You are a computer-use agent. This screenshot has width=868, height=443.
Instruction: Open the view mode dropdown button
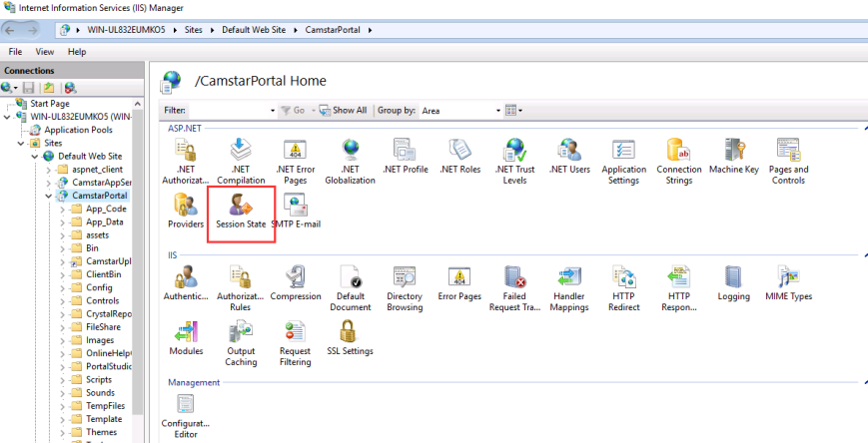click(513, 111)
